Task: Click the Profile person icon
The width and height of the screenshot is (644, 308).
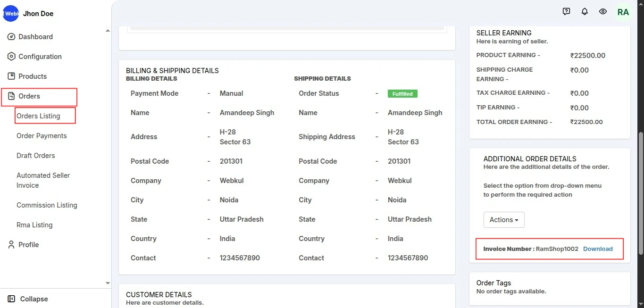Action: 12,245
